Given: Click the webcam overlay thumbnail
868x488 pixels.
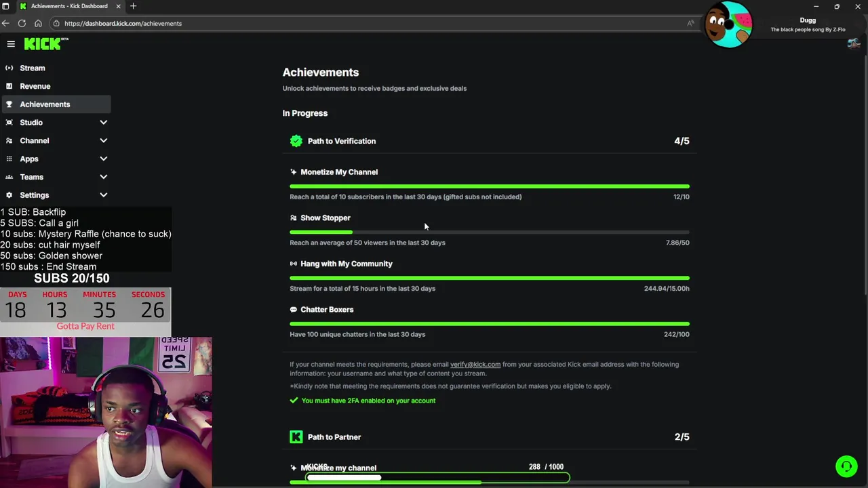Looking at the screenshot, I should (x=106, y=412).
